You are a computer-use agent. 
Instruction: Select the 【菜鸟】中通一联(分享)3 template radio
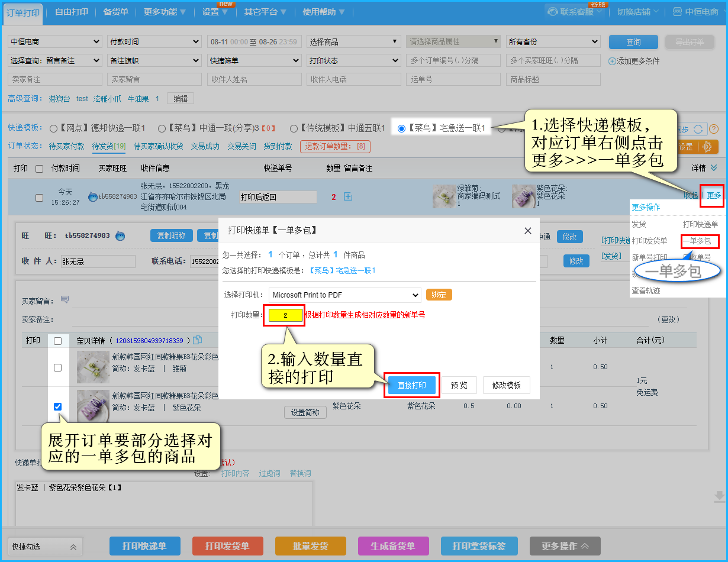pyautogui.click(x=163, y=128)
